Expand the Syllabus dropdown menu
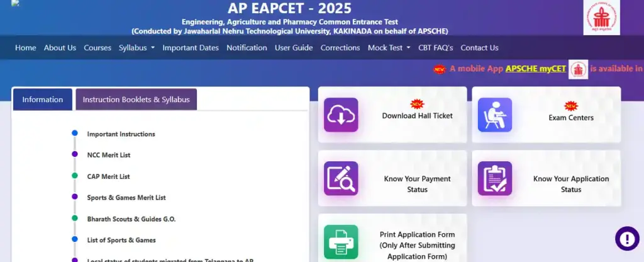Viewport: 644px width, 262px height. [x=136, y=48]
